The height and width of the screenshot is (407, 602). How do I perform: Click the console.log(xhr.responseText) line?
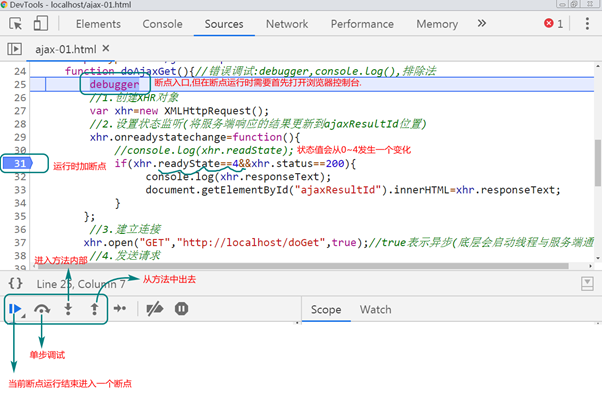pos(238,177)
